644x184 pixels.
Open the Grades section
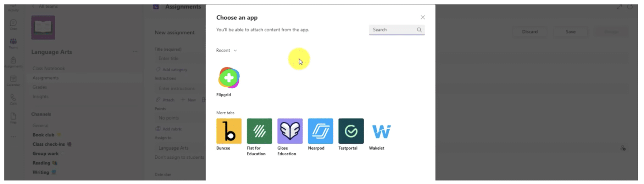(40, 87)
